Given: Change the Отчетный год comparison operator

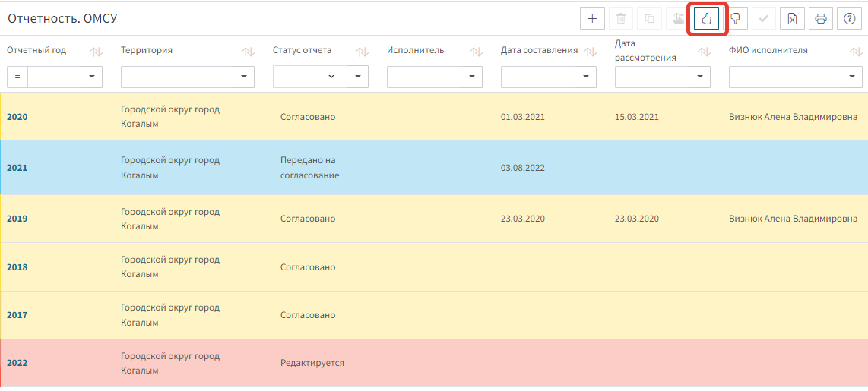Looking at the screenshot, I should tap(17, 77).
